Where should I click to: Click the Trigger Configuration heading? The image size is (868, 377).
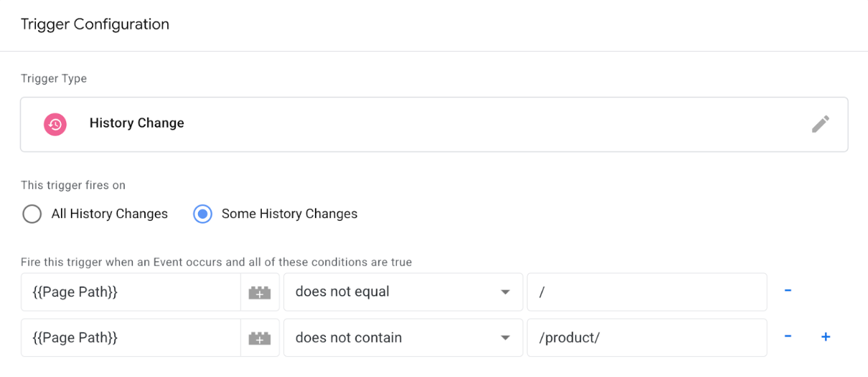(95, 24)
